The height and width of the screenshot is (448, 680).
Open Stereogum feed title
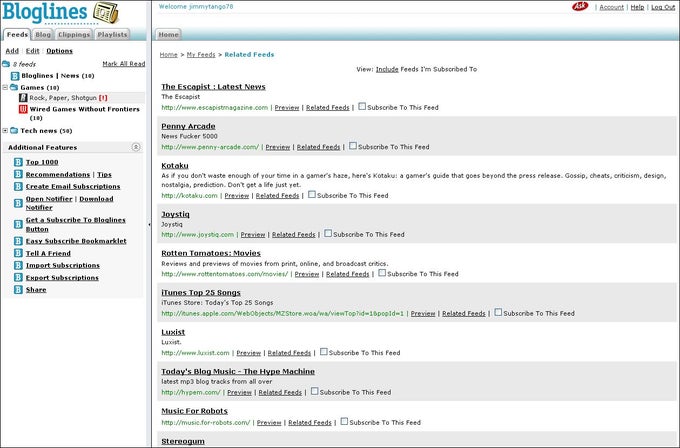coord(183,441)
